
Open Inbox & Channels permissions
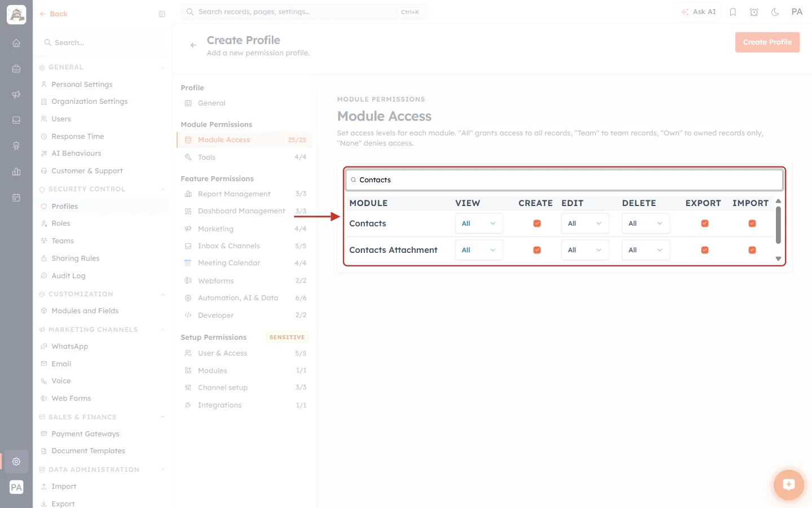(245, 246)
